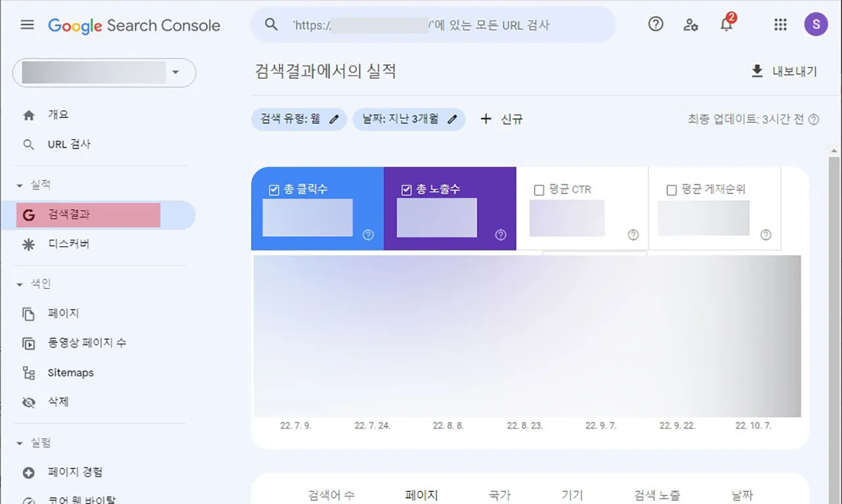This screenshot has width=842, height=504.
Task: Open users and permissions settings icon
Action: tap(690, 25)
